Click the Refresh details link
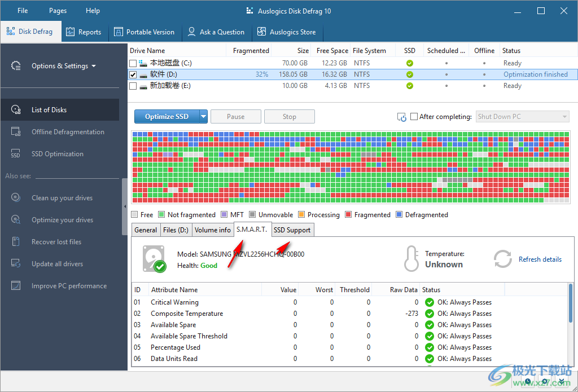Screen dimensions: 578x392 (x=540, y=259)
